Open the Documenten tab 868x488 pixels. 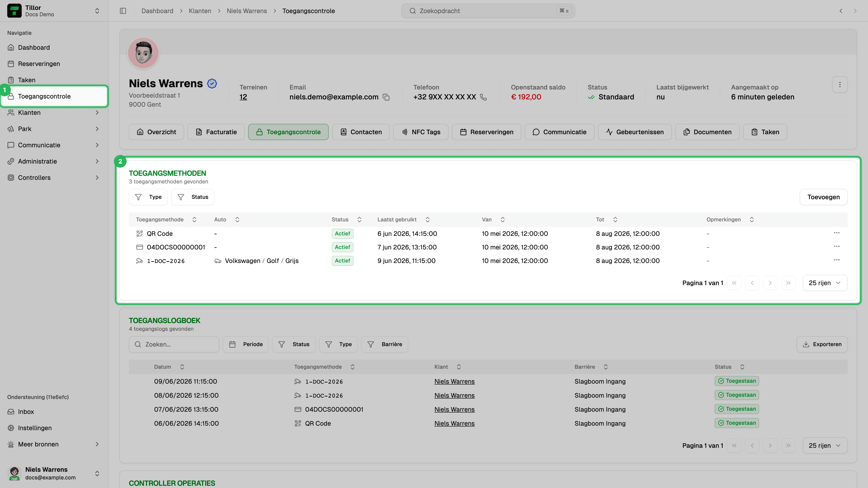pyautogui.click(x=707, y=132)
